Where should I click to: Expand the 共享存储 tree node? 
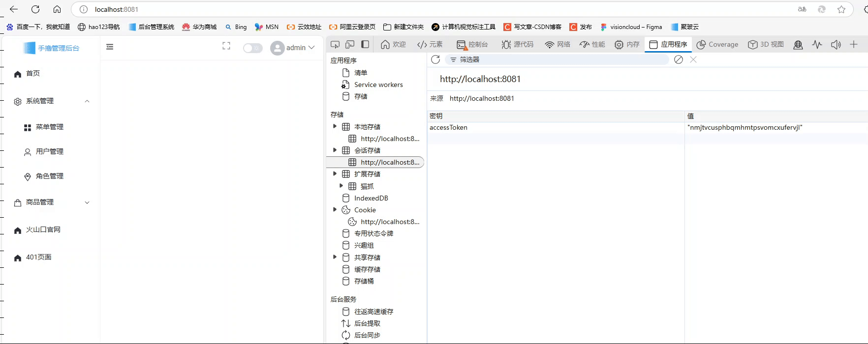click(335, 257)
